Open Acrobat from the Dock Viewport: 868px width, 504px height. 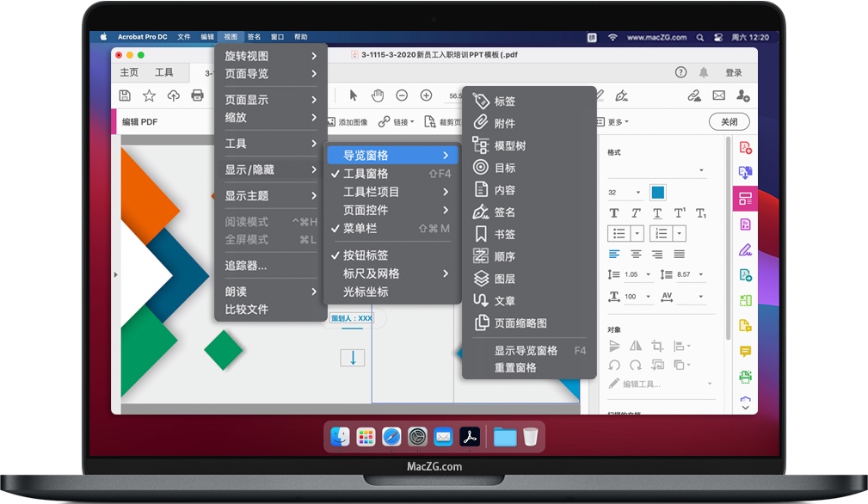470,437
